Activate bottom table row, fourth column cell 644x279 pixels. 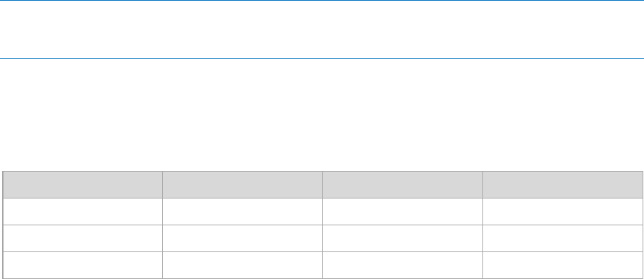click(x=563, y=265)
